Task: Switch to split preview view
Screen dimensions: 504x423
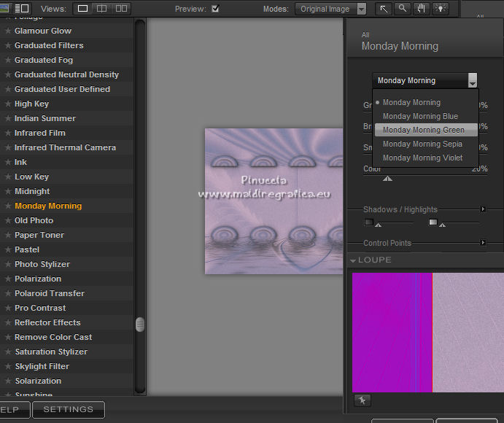Action: click(102, 9)
